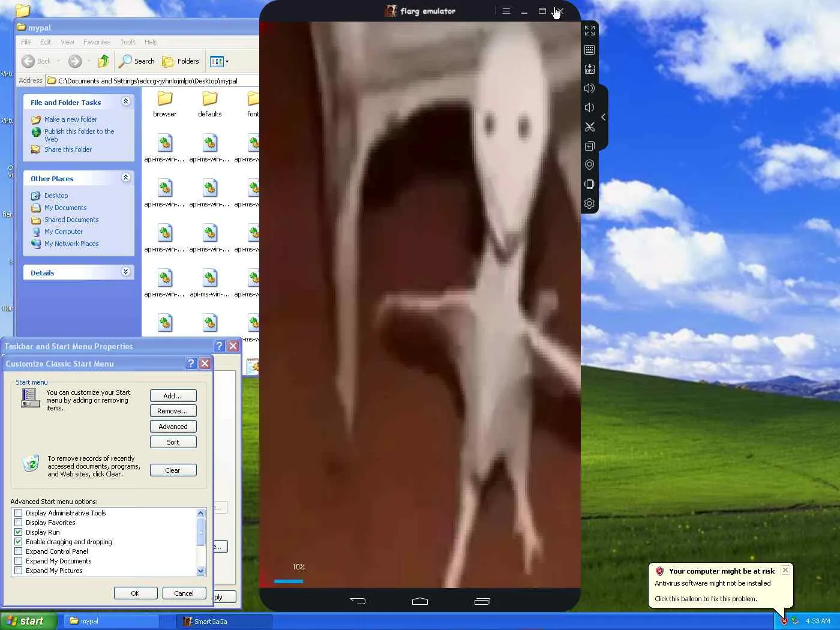Switch to mypal window from the taskbar
The image size is (840, 630).
111,621
